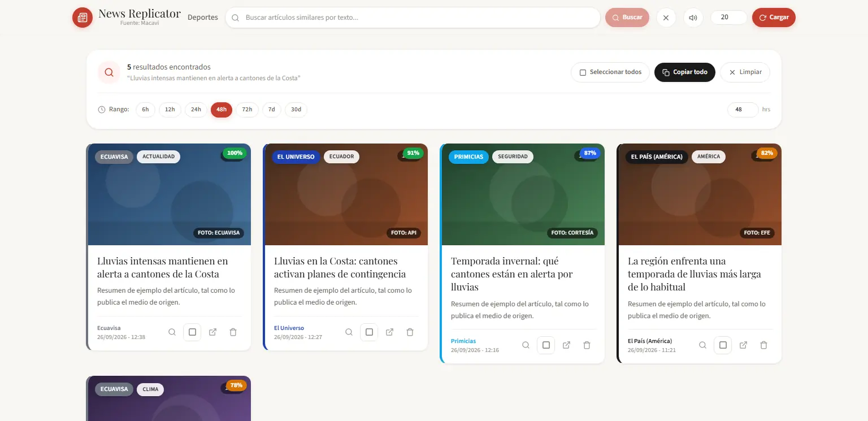Edit the custom hours field showing 48
This screenshot has height=421, width=868.
pos(743,110)
